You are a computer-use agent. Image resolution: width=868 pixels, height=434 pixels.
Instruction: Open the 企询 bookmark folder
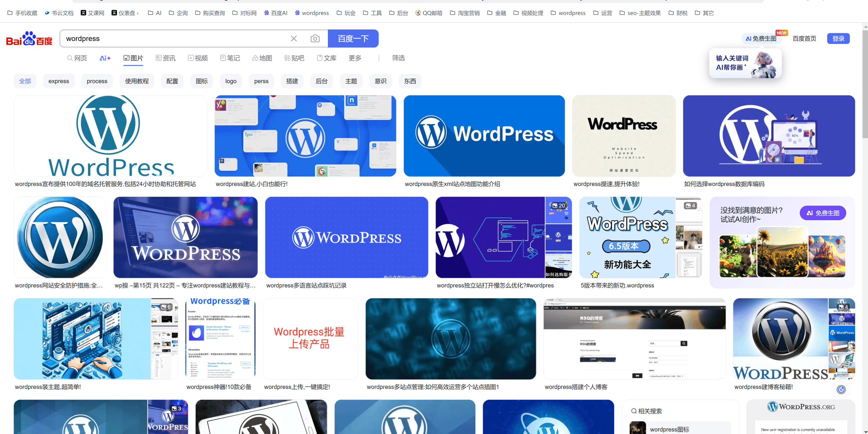click(178, 13)
